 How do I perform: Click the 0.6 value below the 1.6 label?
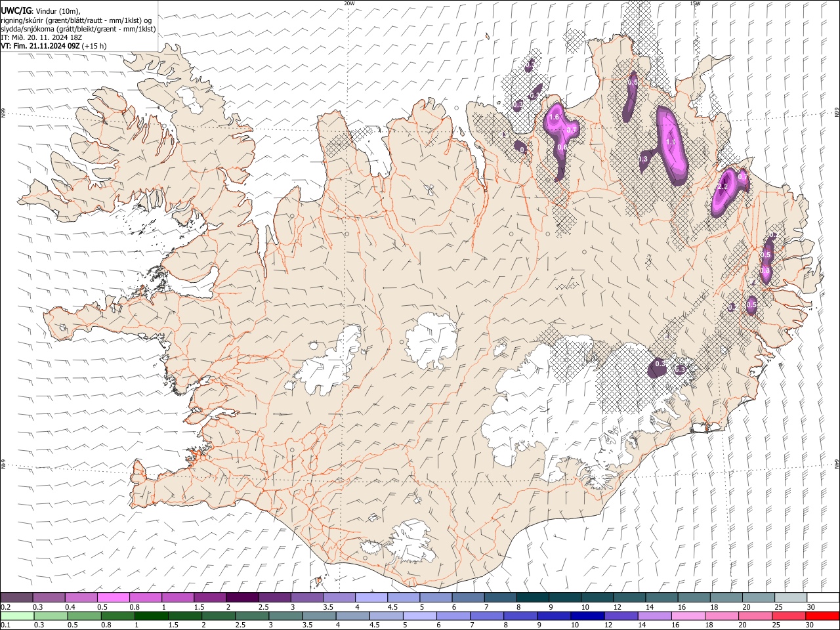point(562,148)
